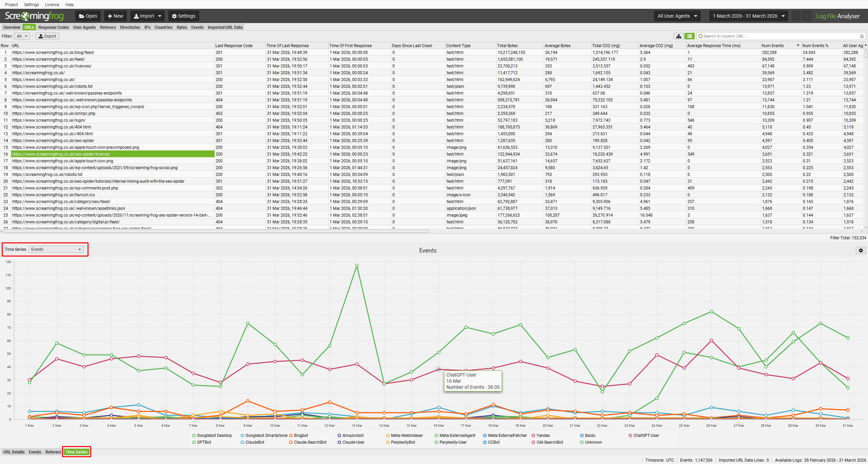Image resolution: width=868 pixels, height=464 pixels.
Task: Open the Project menu
Action: (11, 4)
